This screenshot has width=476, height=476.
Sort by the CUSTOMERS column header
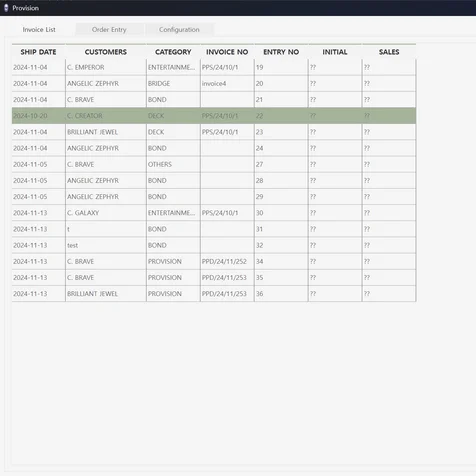pos(106,52)
